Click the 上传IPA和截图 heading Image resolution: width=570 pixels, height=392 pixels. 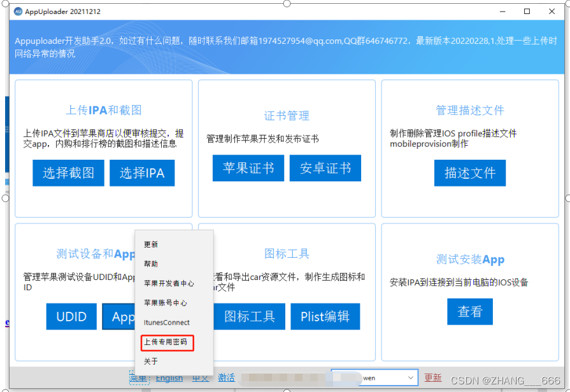pyautogui.click(x=104, y=110)
